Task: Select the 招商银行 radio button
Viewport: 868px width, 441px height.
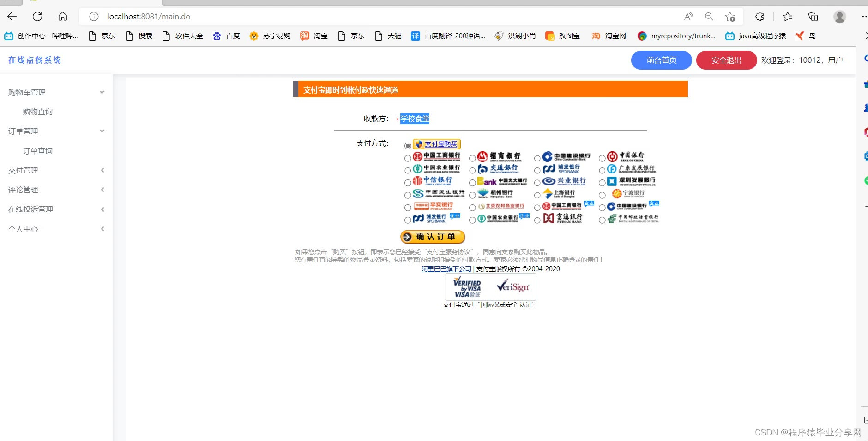Action: pyautogui.click(x=472, y=158)
